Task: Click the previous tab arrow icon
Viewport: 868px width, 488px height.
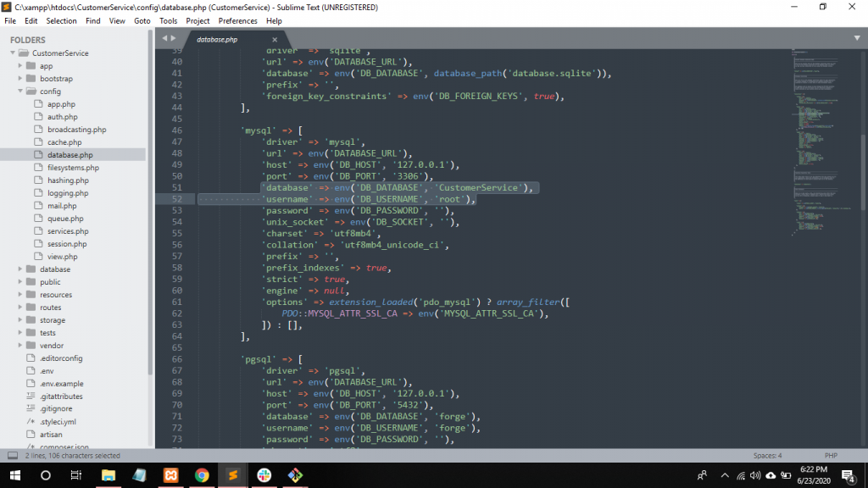Action: point(164,38)
